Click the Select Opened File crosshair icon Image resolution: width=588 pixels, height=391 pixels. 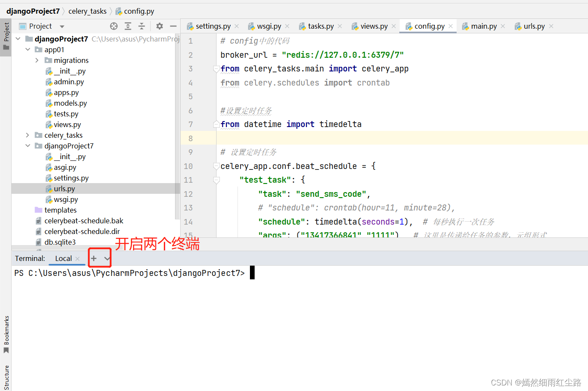pyautogui.click(x=113, y=26)
